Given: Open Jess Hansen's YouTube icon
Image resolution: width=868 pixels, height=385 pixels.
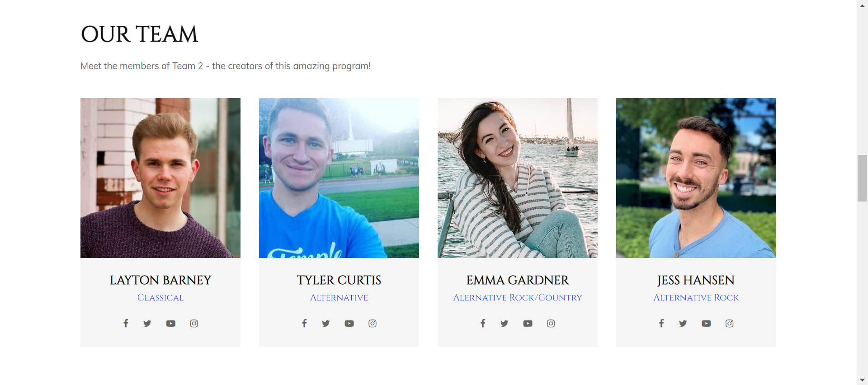Looking at the screenshot, I should pyautogui.click(x=707, y=324).
